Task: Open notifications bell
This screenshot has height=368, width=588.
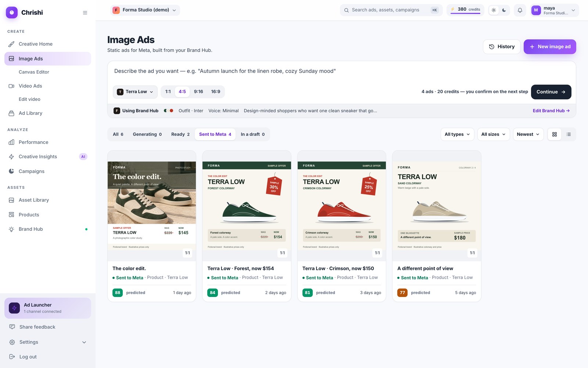Action: coord(520,10)
